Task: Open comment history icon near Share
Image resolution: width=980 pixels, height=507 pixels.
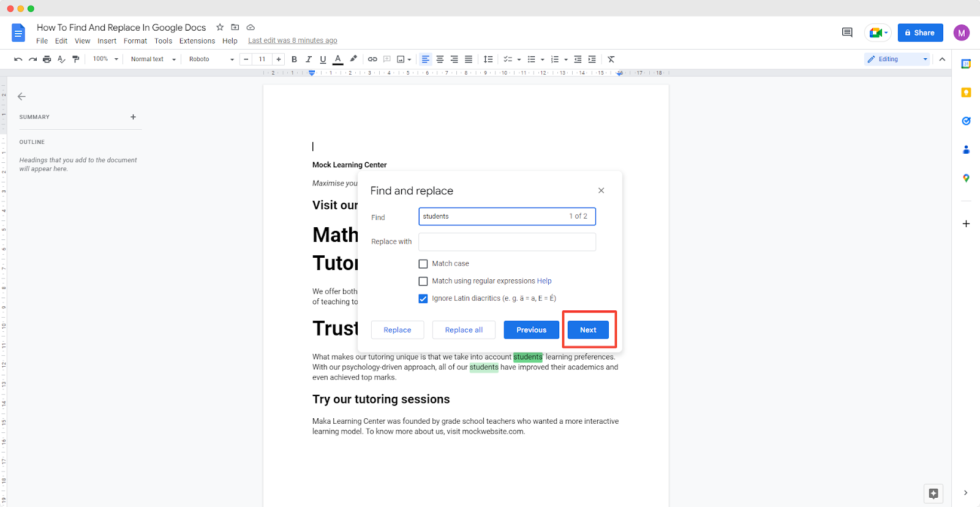Action: pyautogui.click(x=847, y=32)
